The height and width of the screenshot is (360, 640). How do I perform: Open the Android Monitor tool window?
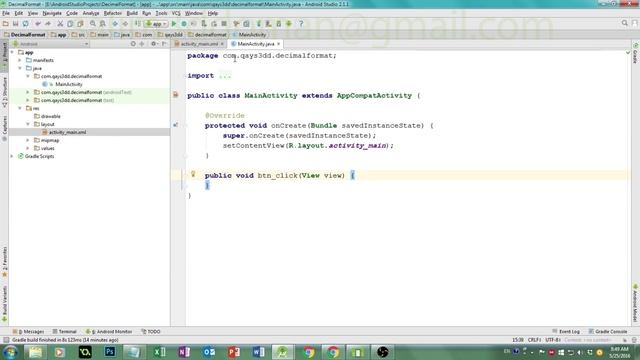109,331
